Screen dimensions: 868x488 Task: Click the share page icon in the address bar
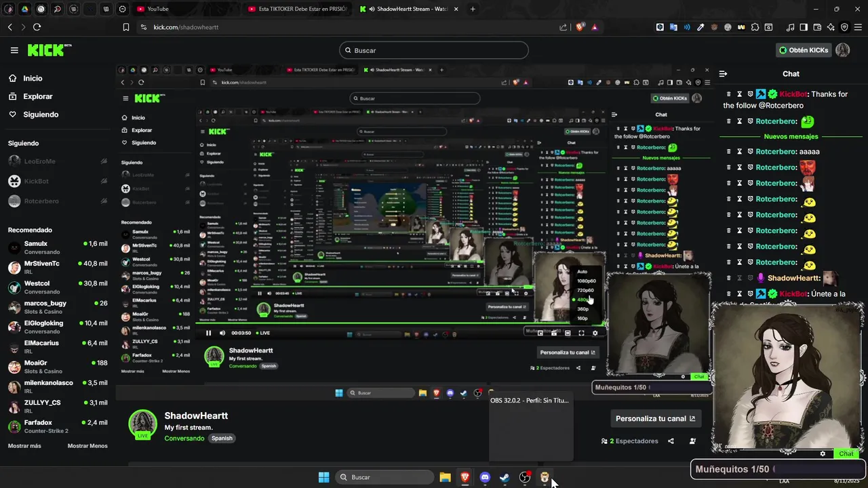[x=563, y=27]
